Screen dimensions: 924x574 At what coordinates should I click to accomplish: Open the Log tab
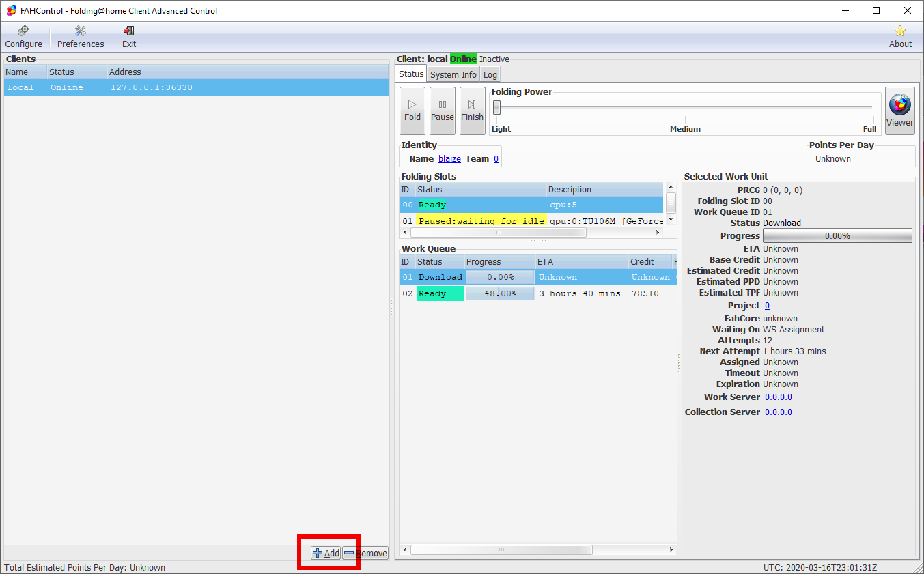(490, 74)
